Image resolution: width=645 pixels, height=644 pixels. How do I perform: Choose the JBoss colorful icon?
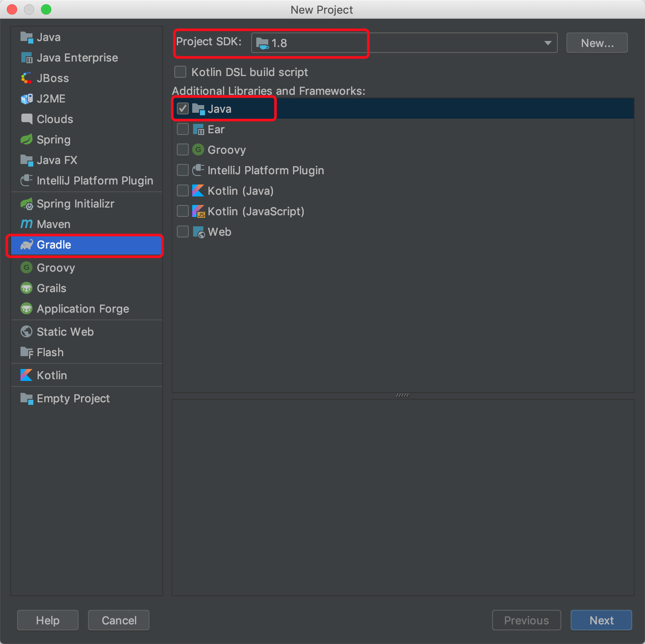coord(26,79)
